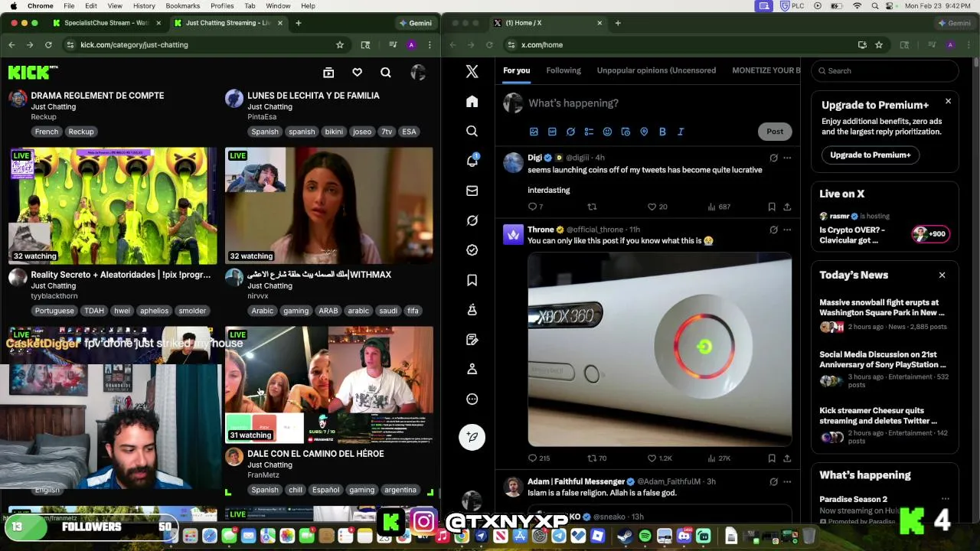The height and width of the screenshot is (551, 980).
Task: Open macOS Control Center icon
Action: point(891,6)
